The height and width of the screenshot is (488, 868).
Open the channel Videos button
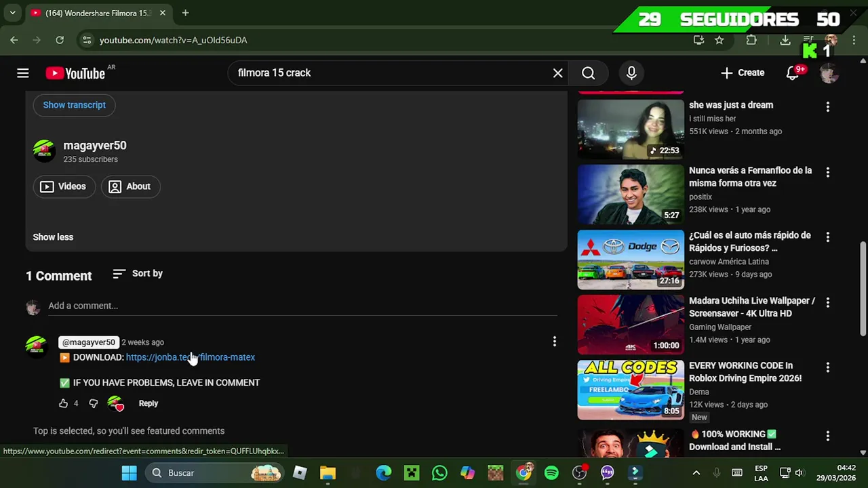click(64, 186)
